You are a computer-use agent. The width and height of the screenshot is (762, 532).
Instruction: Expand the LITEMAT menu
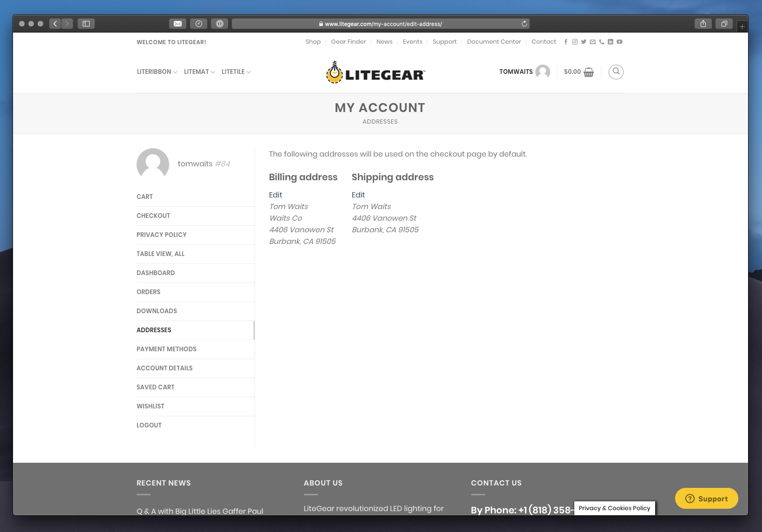[x=199, y=72]
